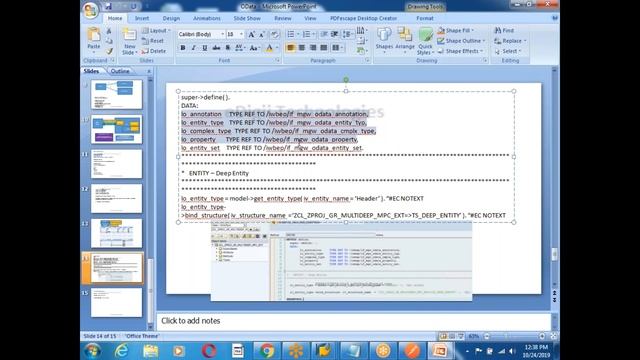
Task: Open the Shape Outline menu
Action: (x=461, y=41)
